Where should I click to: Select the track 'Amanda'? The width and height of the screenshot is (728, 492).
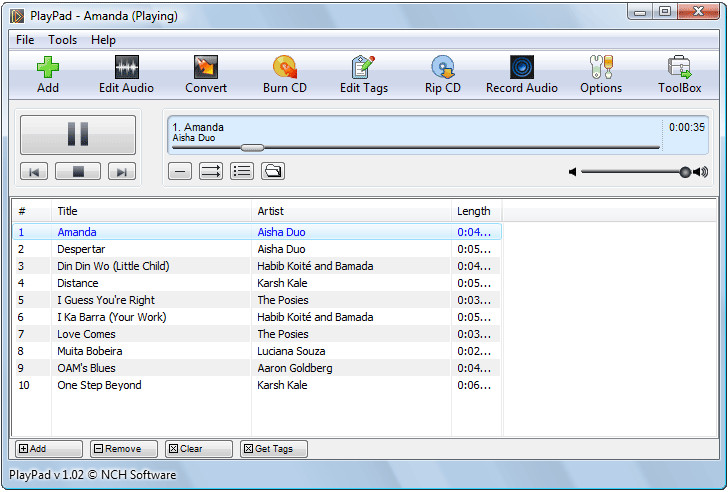257,232
